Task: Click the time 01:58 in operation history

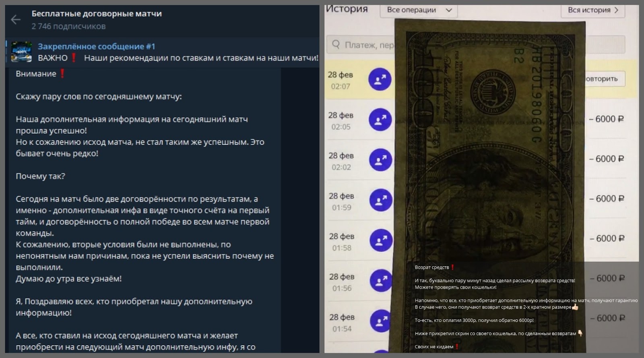Action: click(x=342, y=248)
